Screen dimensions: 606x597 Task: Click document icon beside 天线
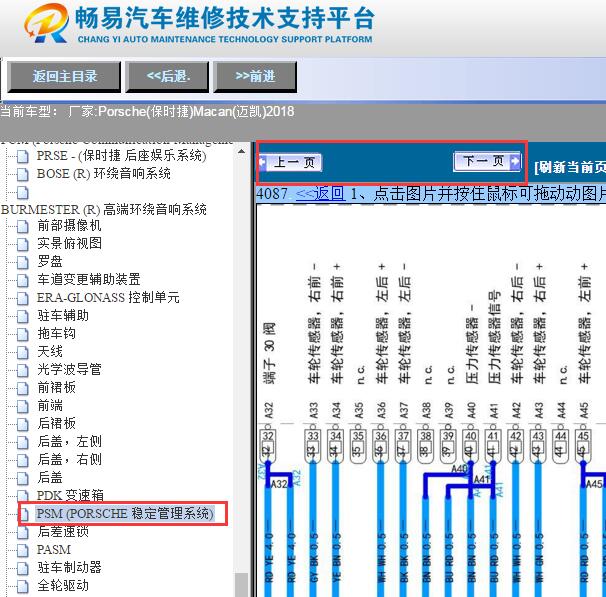(x=23, y=352)
